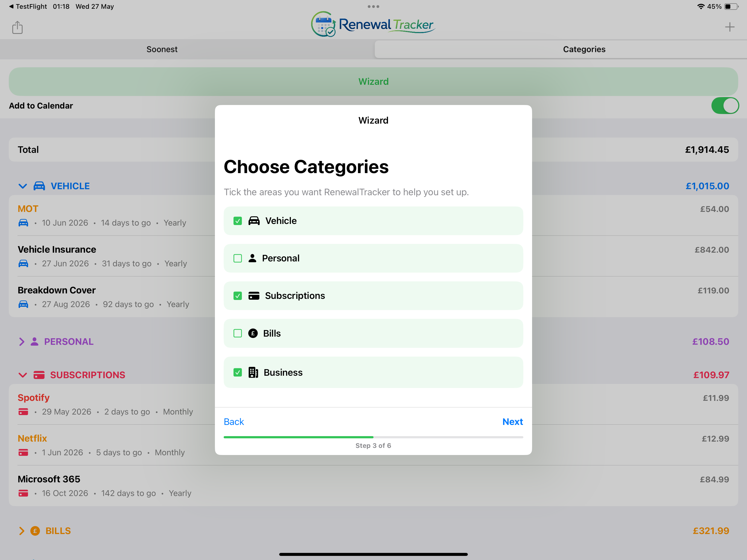Tap the blue car icon beside VEHICLE header

pos(39,186)
